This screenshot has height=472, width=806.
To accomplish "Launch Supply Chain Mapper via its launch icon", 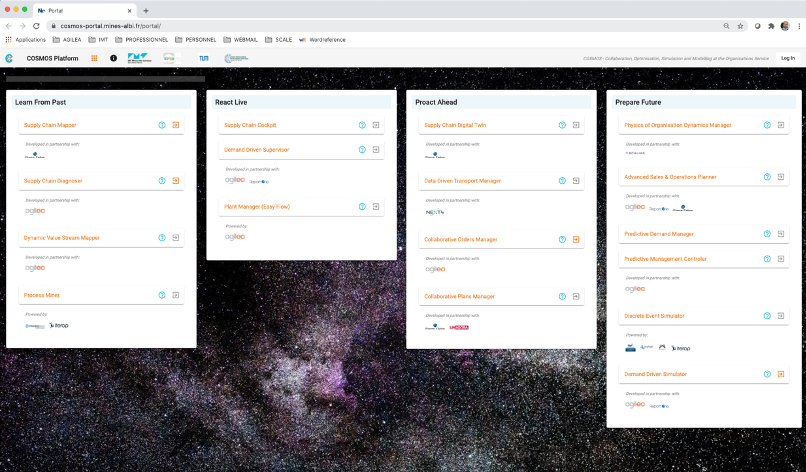I will click(176, 125).
